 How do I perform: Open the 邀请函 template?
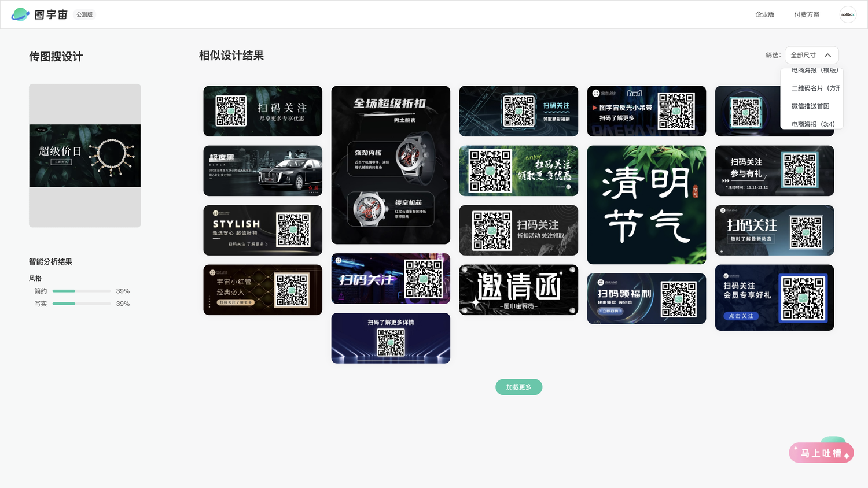point(518,290)
